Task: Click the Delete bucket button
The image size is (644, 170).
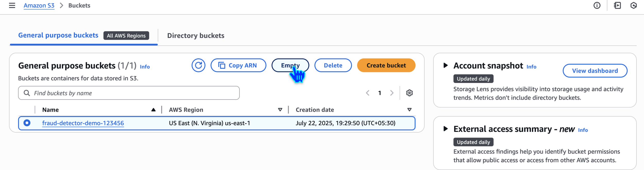Action: coord(333,65)
